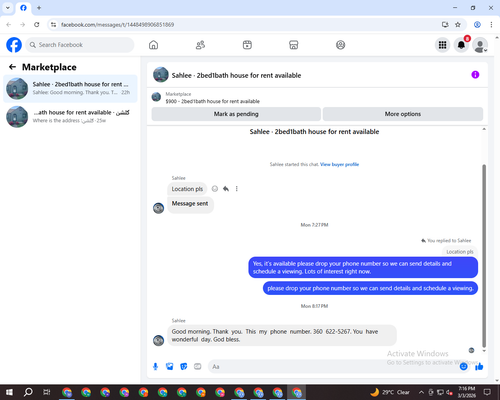Click the scroll up arrow of chat
The image size is (500, 400).
coord(484,129)
